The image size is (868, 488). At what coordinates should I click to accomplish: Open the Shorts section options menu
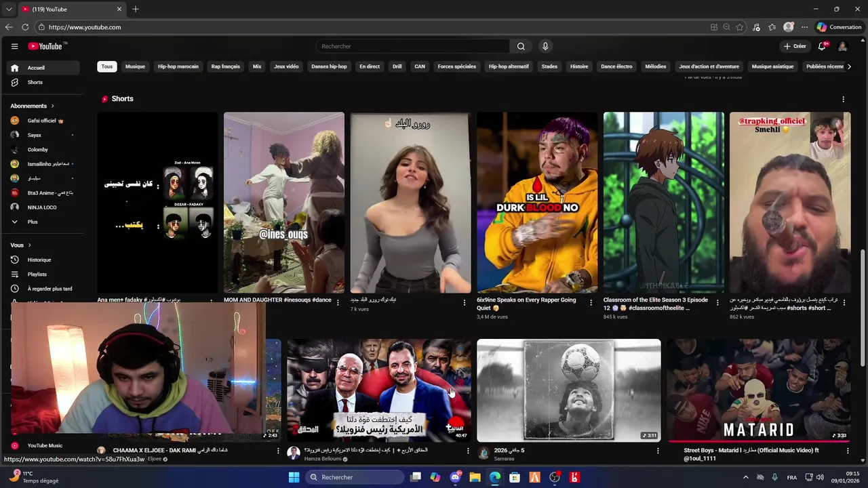tap(843, 99)
